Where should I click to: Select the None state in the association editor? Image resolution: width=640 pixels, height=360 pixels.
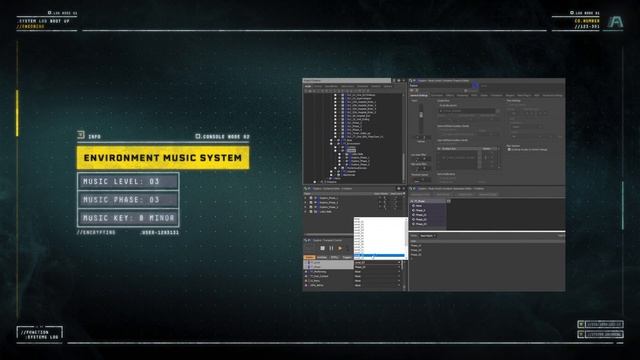click(x=419, y=206)
